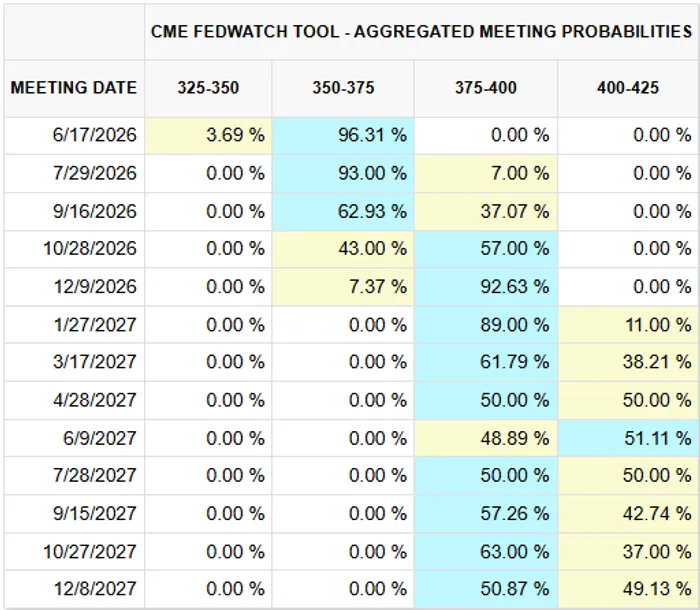
Task: Click 12/8/2027 row's 325-350 value 0.00 %
Action: pyautogui.click(x=208, y=589)
